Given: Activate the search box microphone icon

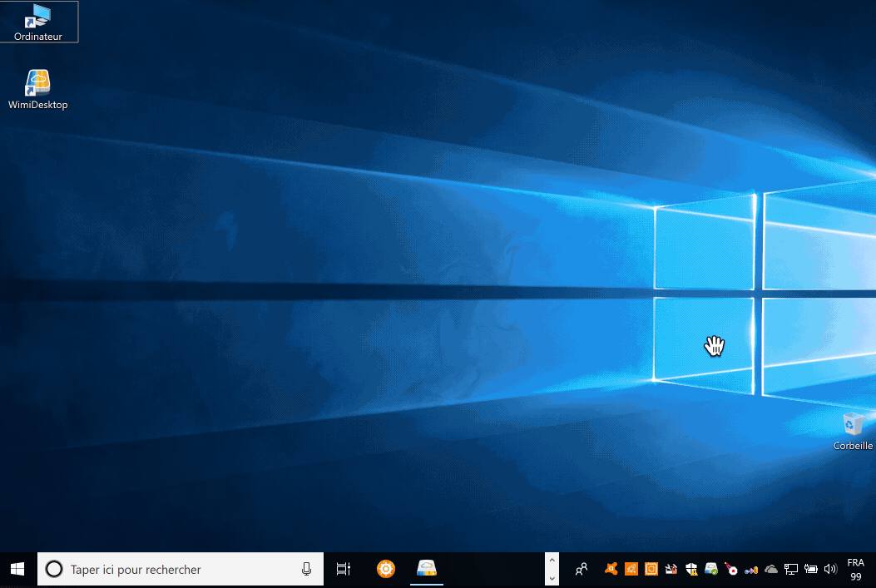Looking at the screenshot, I should (x=306, y=569).
